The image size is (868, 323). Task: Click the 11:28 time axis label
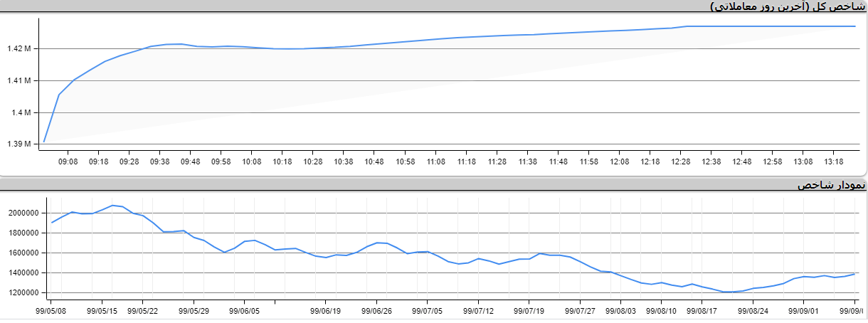click(497, 162)
